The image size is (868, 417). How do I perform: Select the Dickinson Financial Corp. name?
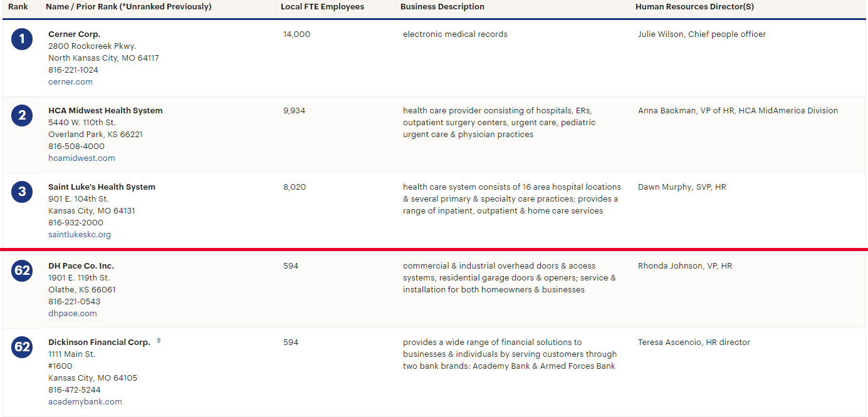[x=99, y=342]
